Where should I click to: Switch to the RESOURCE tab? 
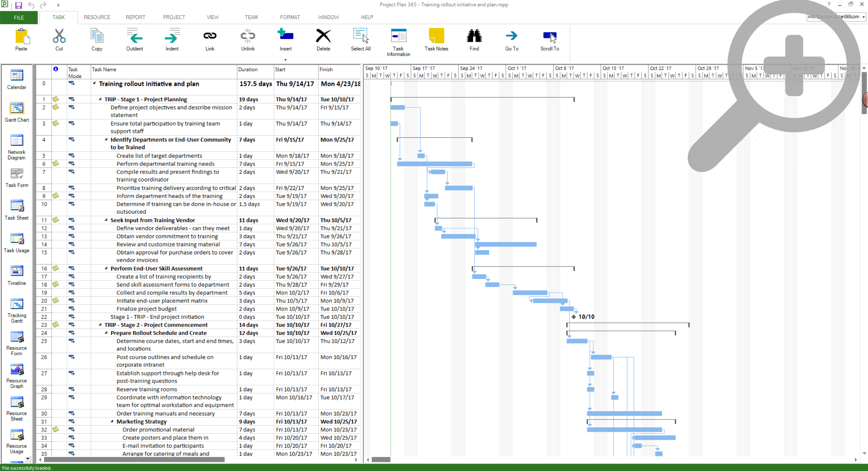97,17
